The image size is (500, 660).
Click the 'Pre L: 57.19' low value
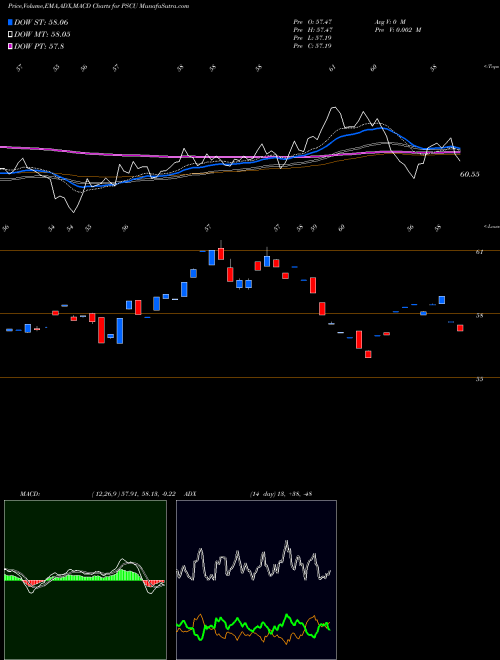[x=312, y=38]
